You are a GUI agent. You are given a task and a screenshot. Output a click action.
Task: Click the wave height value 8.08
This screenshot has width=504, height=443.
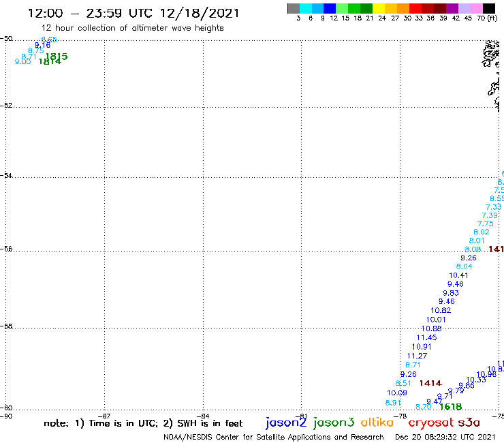pyautogui.click(x=473, y=249)
